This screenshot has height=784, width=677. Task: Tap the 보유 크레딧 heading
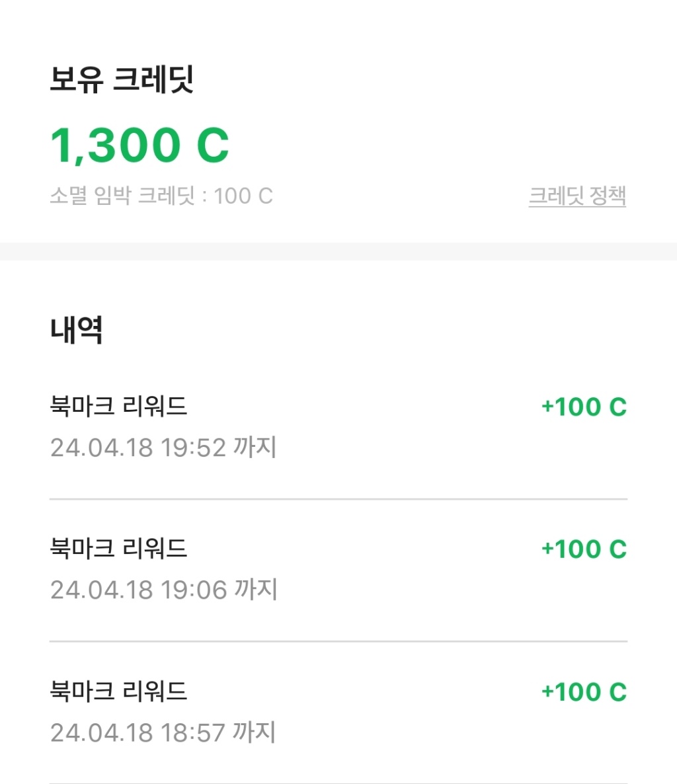(122, 79)
